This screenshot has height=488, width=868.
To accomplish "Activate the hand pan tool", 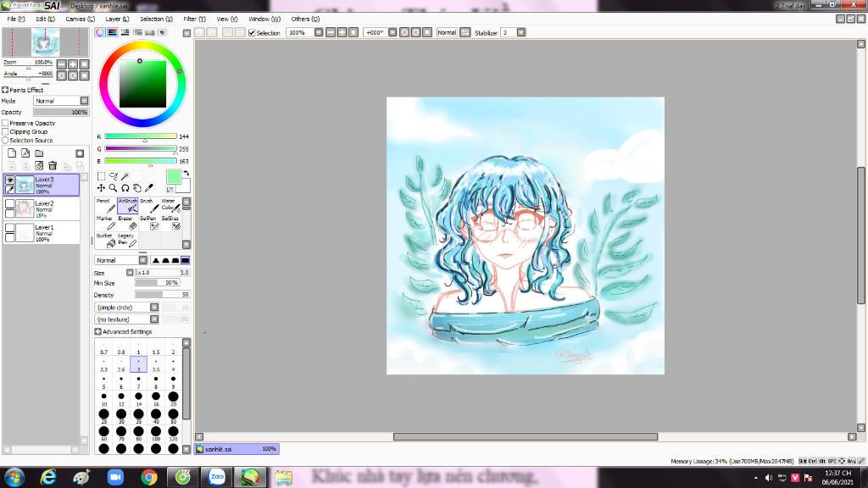I will [x=137, y=188].
